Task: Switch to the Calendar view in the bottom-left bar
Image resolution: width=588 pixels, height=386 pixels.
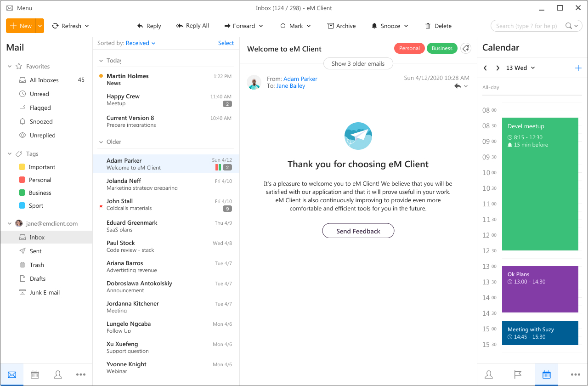Action: 35,375
